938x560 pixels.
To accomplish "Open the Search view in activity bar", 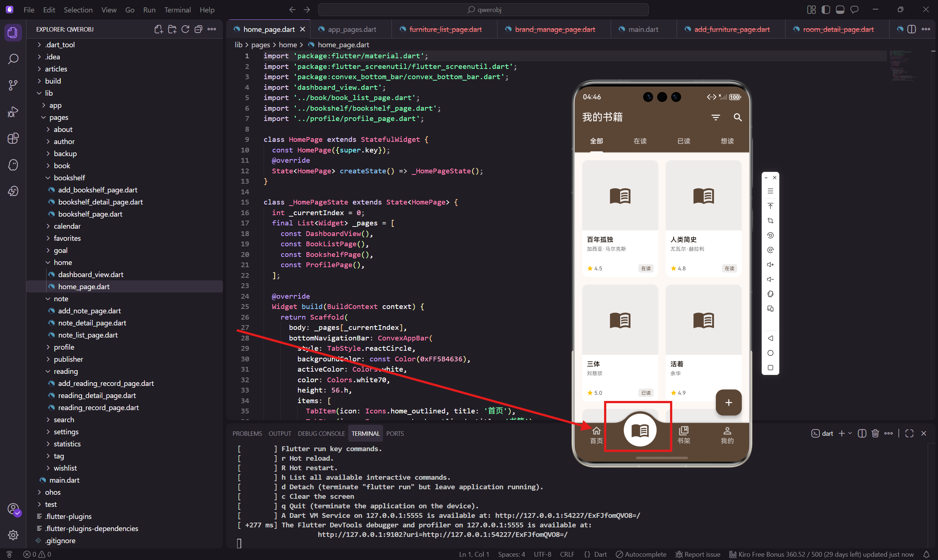I will click(x=13, y=59).
